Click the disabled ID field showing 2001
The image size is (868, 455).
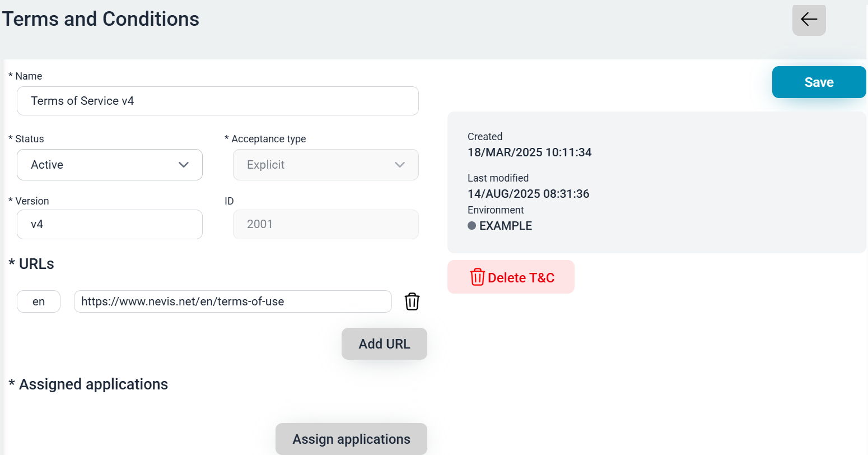(x=325, y=224)
